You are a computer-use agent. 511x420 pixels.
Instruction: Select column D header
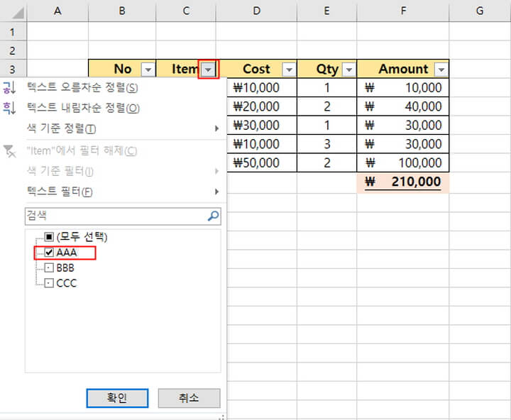pyautogui.click(x=256, y=11)
